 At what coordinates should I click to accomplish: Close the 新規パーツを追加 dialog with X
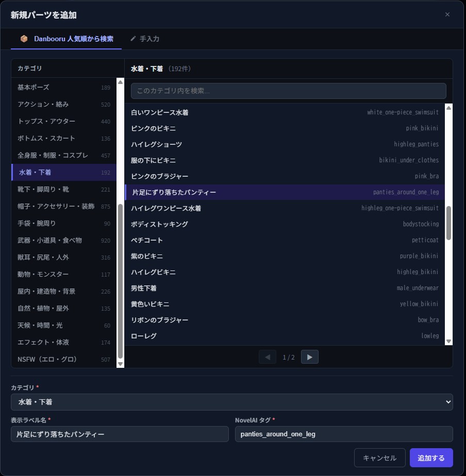tap(447, 14)
